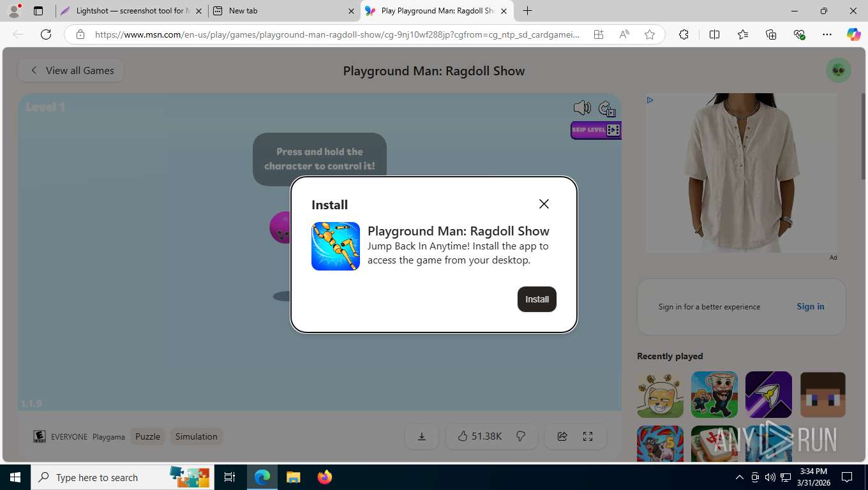Click the download game icon
The image size is (868, 490).
(422, 436)
